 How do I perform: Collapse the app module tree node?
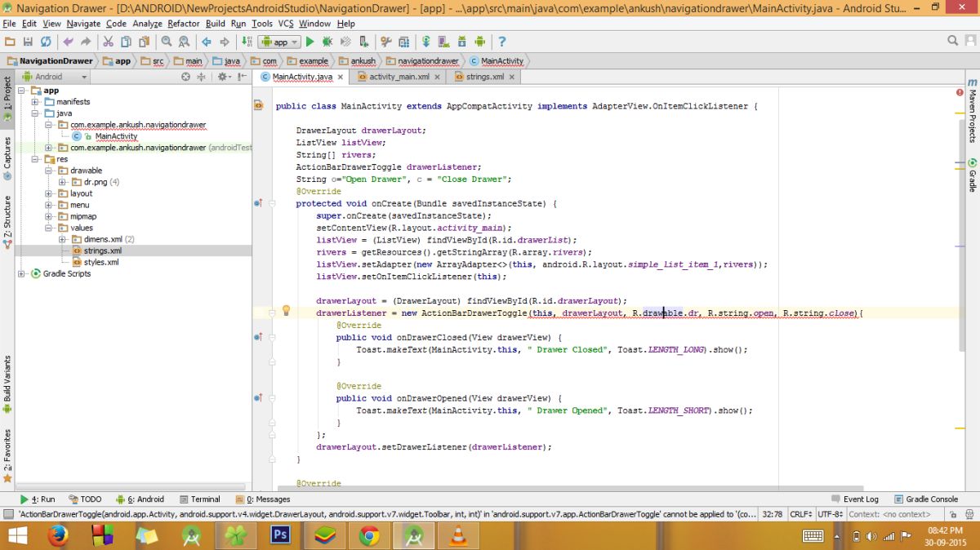click(21, 91)
